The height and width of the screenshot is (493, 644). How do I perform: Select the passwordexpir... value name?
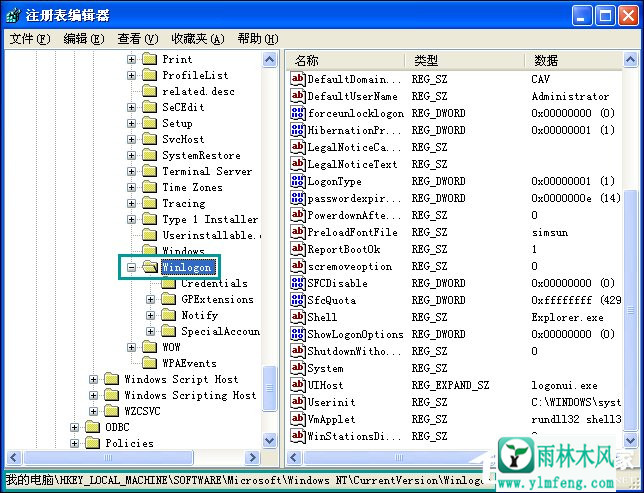click(x=354, y=198)
